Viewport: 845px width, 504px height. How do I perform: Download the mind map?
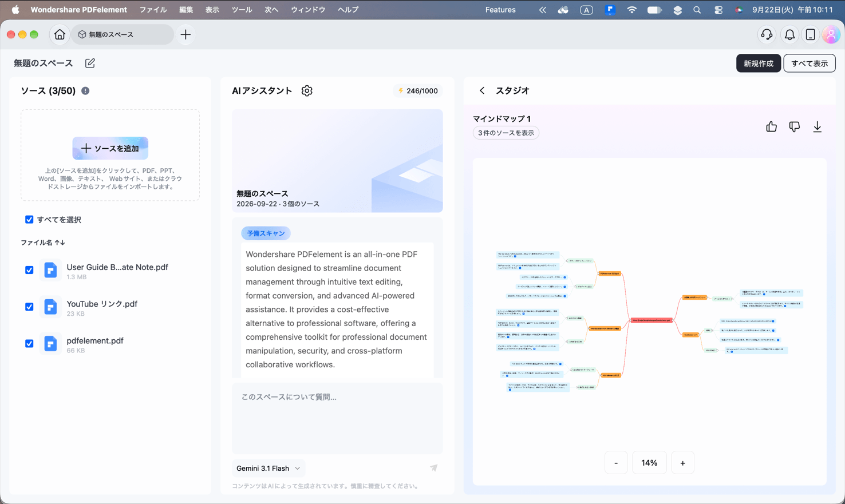coord(817,127)
